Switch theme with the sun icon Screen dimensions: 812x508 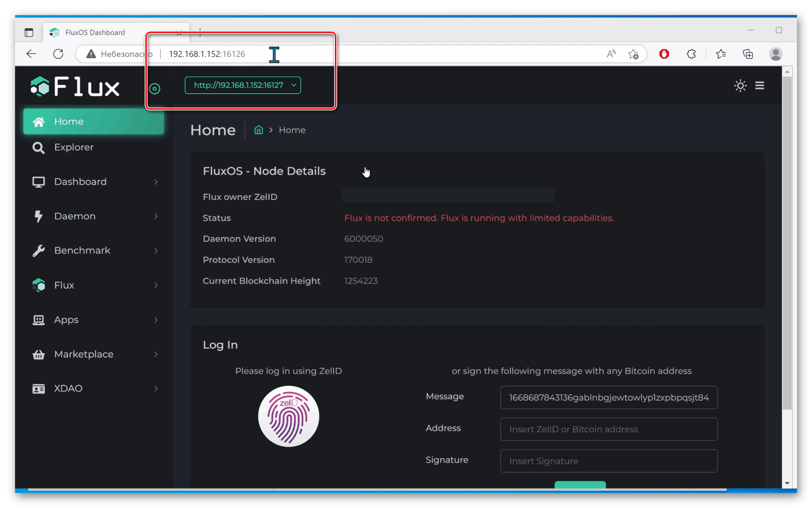point(740,86)
